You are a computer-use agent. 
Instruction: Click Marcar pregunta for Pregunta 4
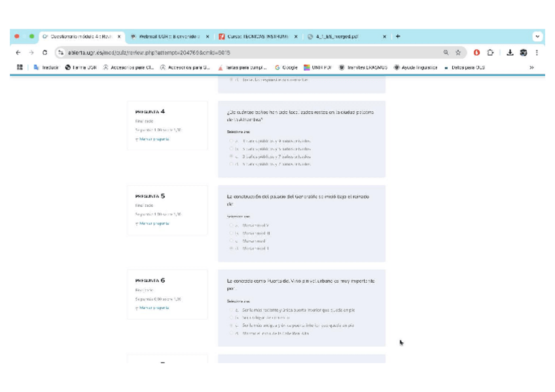tap(154, 139)
